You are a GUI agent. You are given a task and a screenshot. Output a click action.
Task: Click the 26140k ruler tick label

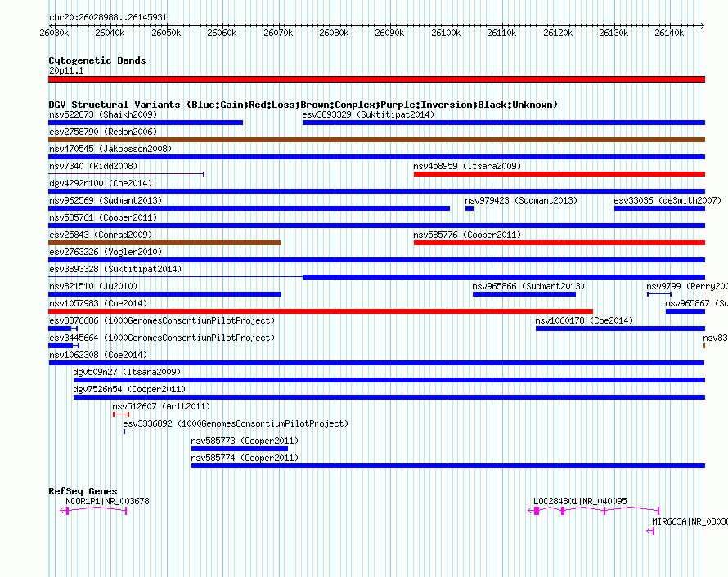coord(669,33)
